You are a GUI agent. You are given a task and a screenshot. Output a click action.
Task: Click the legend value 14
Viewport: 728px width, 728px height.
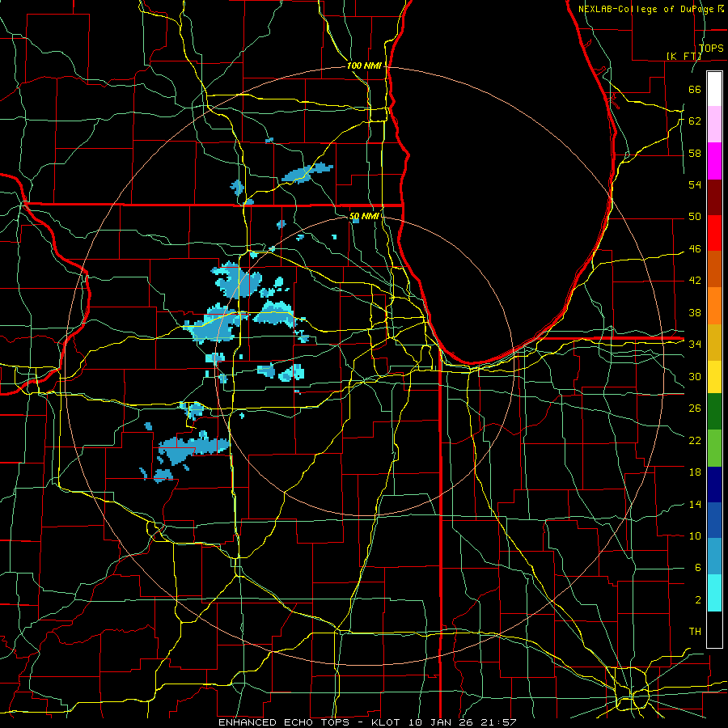pos(695,504)
